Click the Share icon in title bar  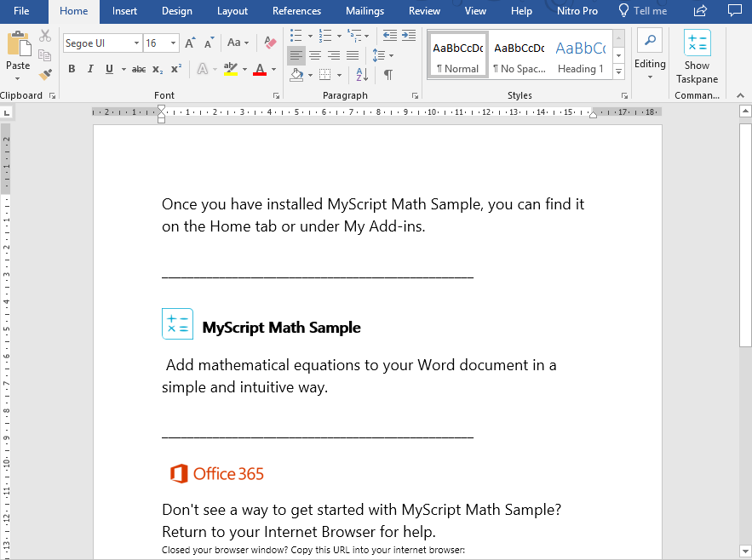coord(701,11)
